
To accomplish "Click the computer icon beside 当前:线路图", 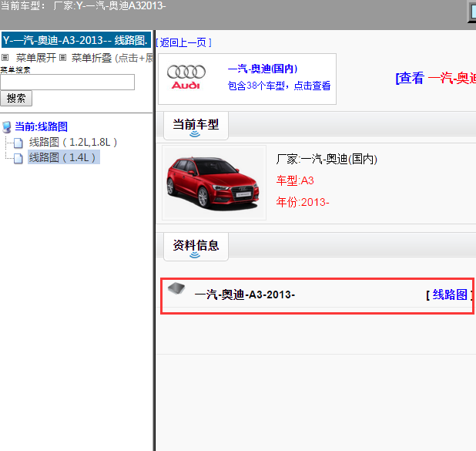I will click(x=7, y=127).
